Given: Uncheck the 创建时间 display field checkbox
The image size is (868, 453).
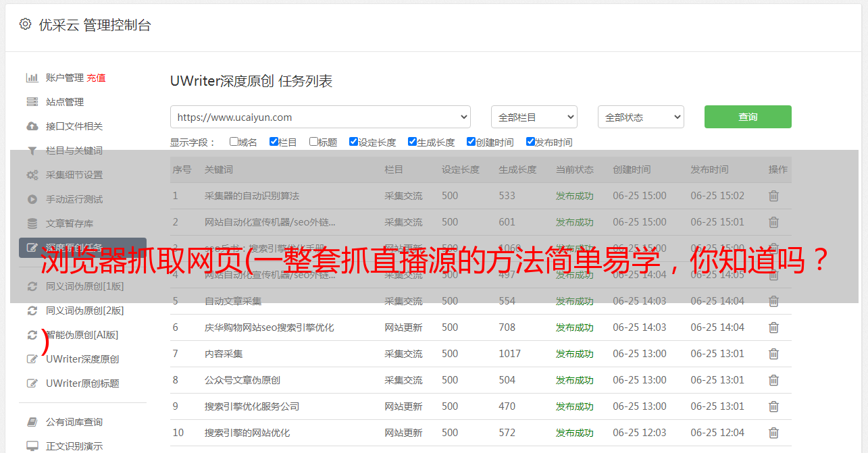Looking at the screenshot, I should coord(471,142).
